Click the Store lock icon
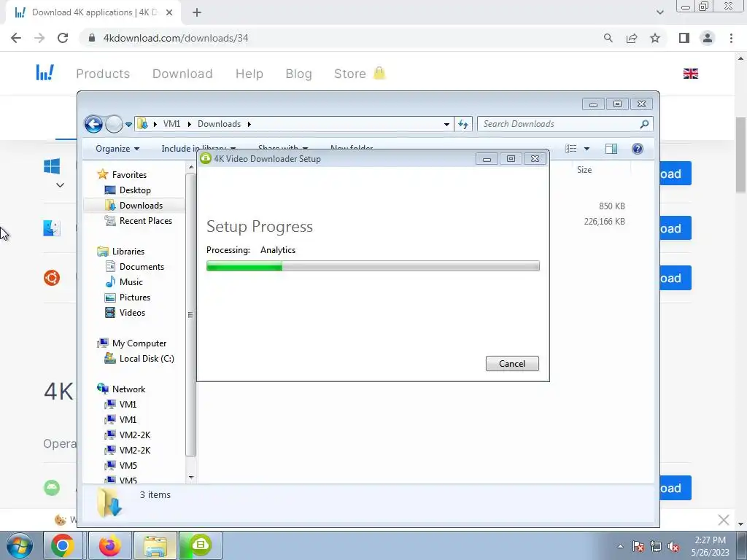The height and width of the screenshot is (560, 747). pyautogui.click(x=379, y=73)
